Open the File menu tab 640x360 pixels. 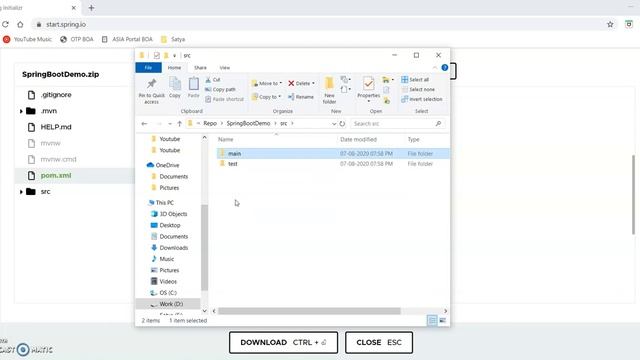(x=148, y=68)
